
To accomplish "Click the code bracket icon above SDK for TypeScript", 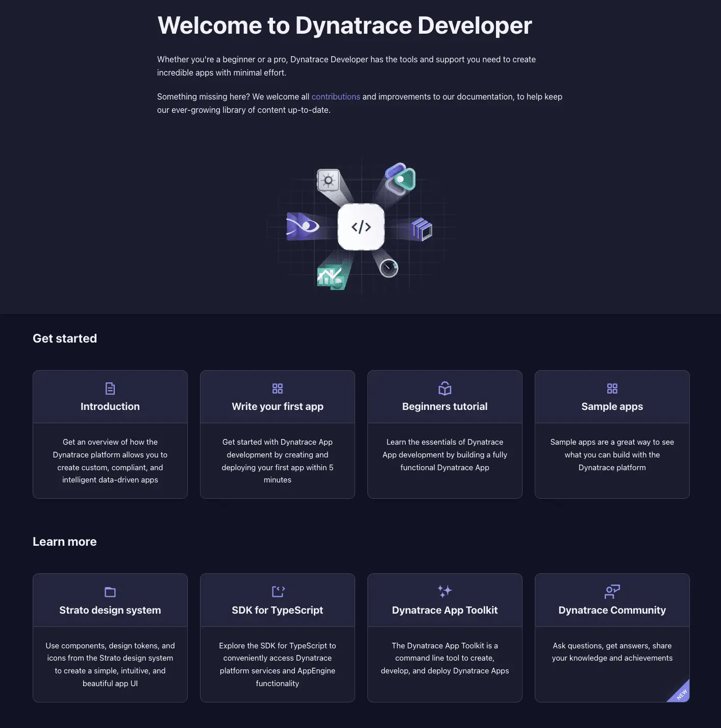I will [x=278, y=591].
